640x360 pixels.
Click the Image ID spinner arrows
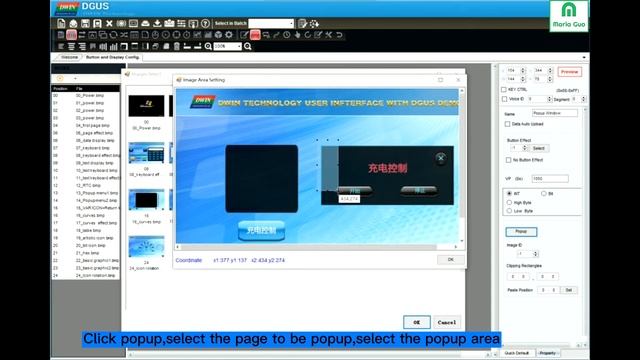[x=536, y=254]
